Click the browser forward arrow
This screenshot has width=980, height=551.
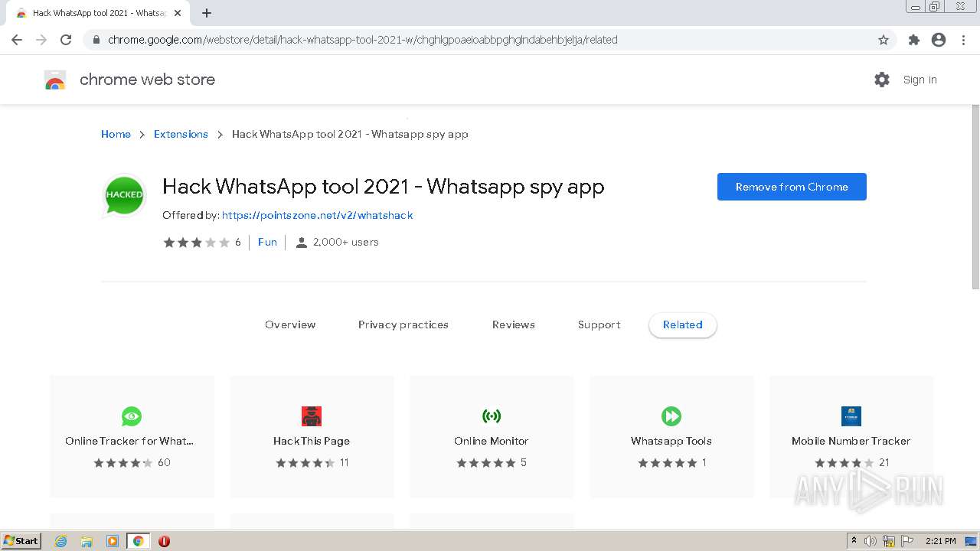41,40
